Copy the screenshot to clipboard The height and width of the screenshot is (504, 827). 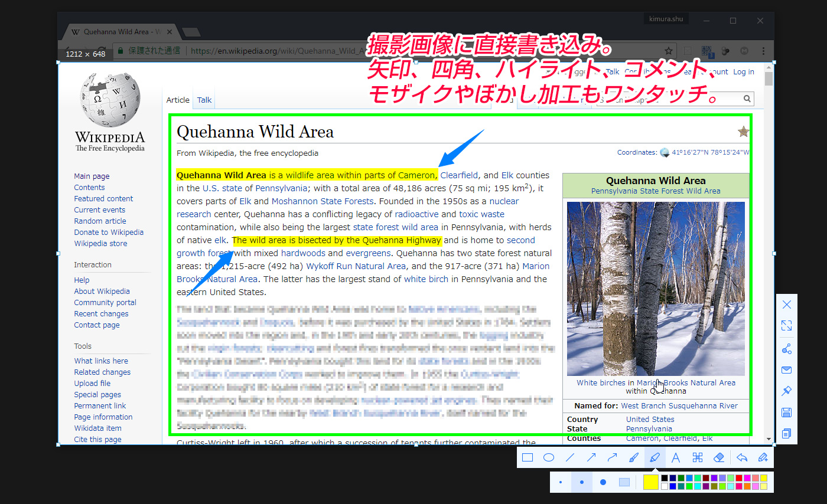pyautogui.click(x=787, y=434)
